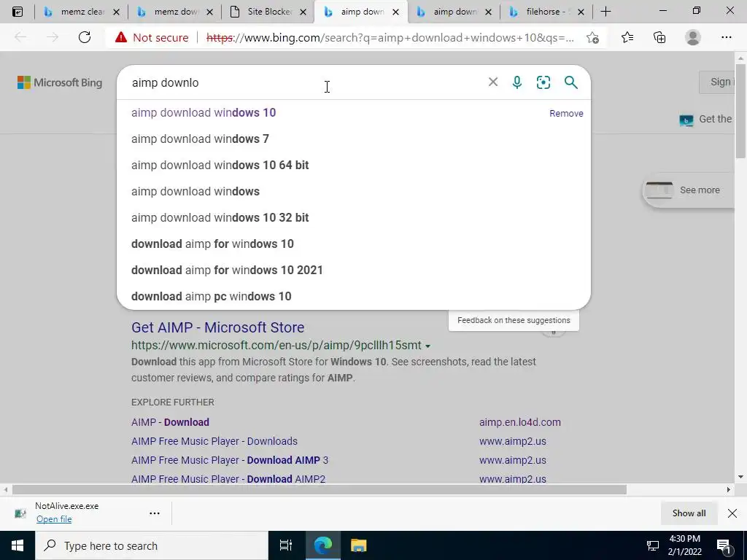Open more options for NotAlive.exe.exe download
The height and width of the screenshot is (560, 747).
click(155, 513)
